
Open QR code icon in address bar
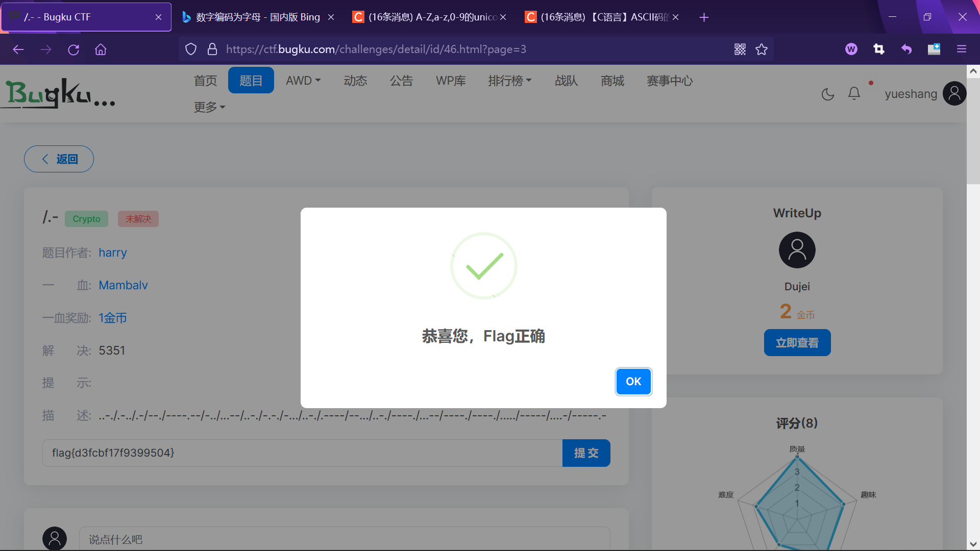740,49
